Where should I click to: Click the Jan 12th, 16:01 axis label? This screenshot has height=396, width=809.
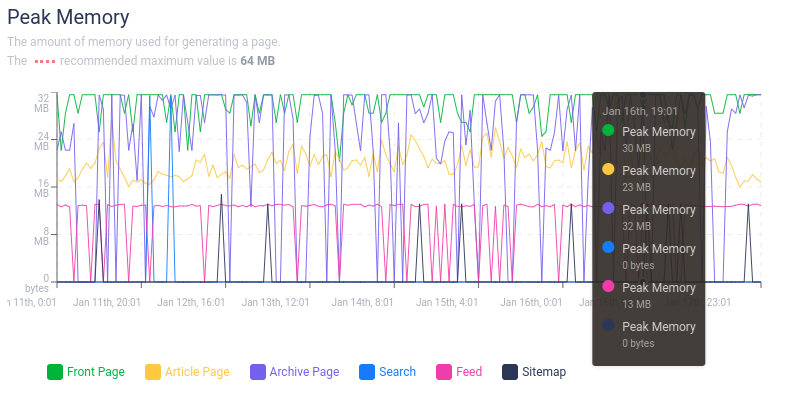coord(191,302)
